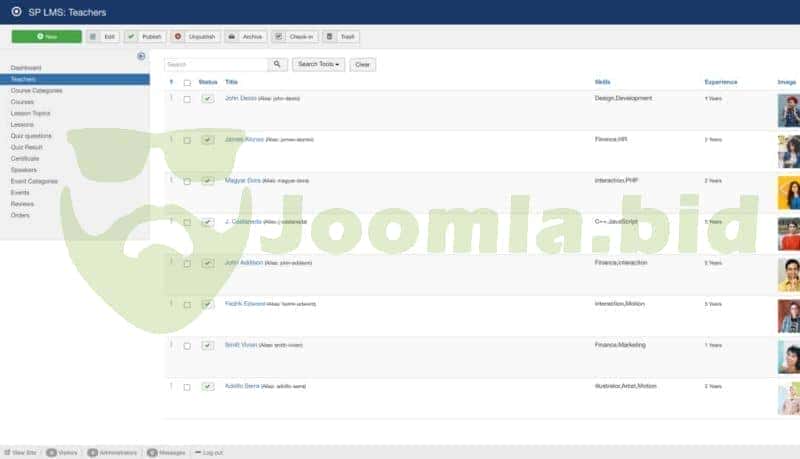Click the status check icon for Adolfo Serra
The height and width of the screenshot is (459, 800).
207,386
